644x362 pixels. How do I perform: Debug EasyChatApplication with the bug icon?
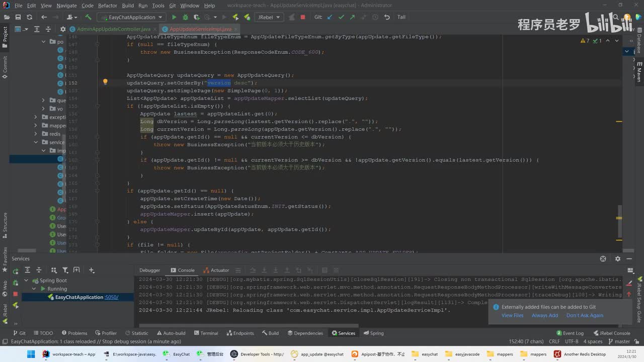[x=185, y=17]
